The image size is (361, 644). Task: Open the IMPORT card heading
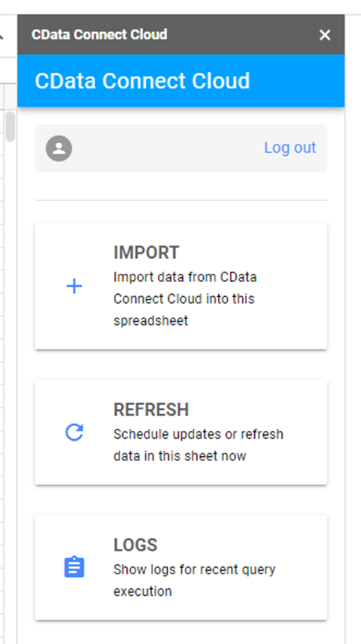point(146,252)
